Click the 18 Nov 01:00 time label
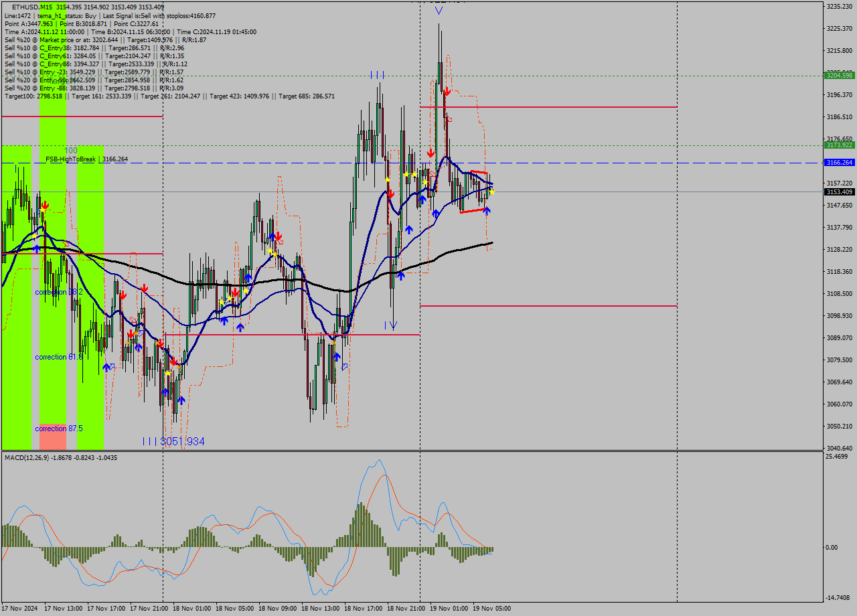Screen dimensions: 857x616 (x=191, y=609)
